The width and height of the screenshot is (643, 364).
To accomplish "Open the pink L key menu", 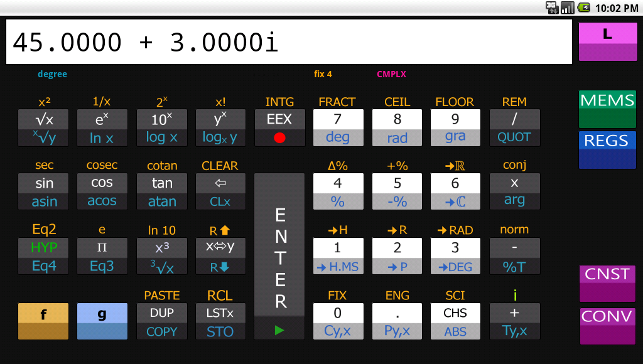I will coord(607,41).
